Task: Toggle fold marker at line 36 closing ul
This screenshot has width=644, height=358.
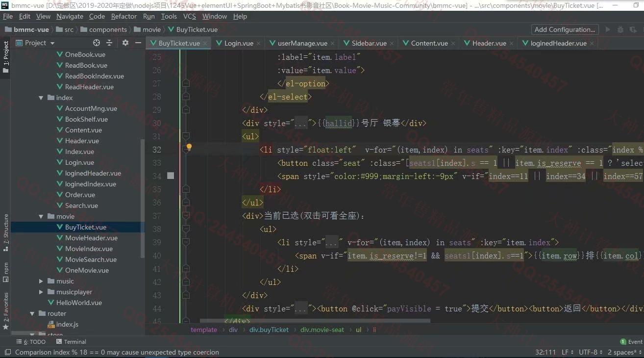Action: tap(186, 203)
